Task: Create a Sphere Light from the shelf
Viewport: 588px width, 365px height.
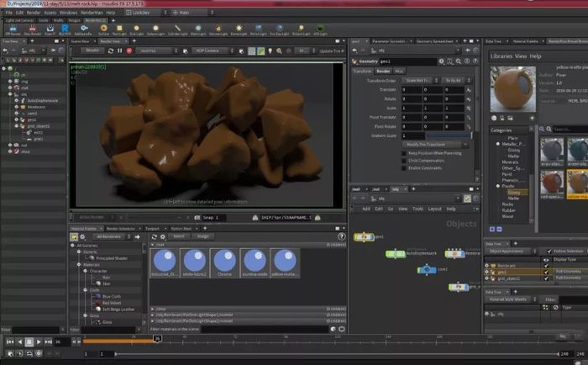Action: [x=155, y=29]
